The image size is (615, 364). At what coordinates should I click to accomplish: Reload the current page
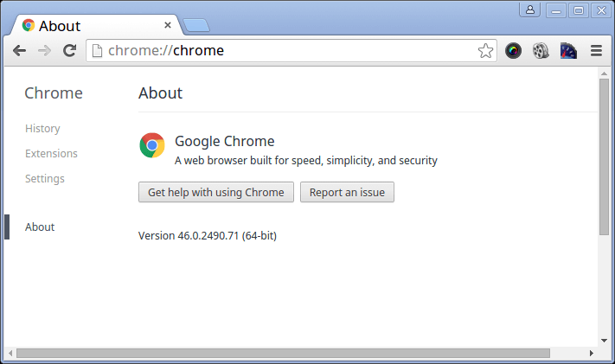[x=70, y=51]
